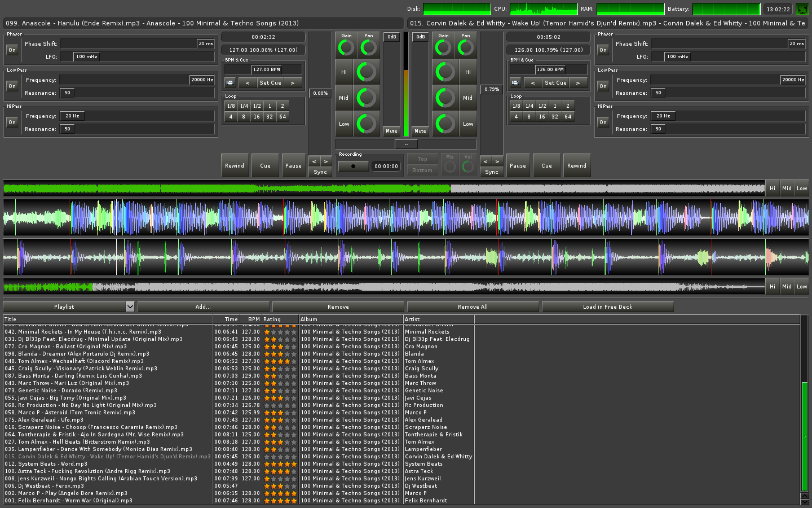
Task: Click the left deck BPM tap icon
Action: 230,83
